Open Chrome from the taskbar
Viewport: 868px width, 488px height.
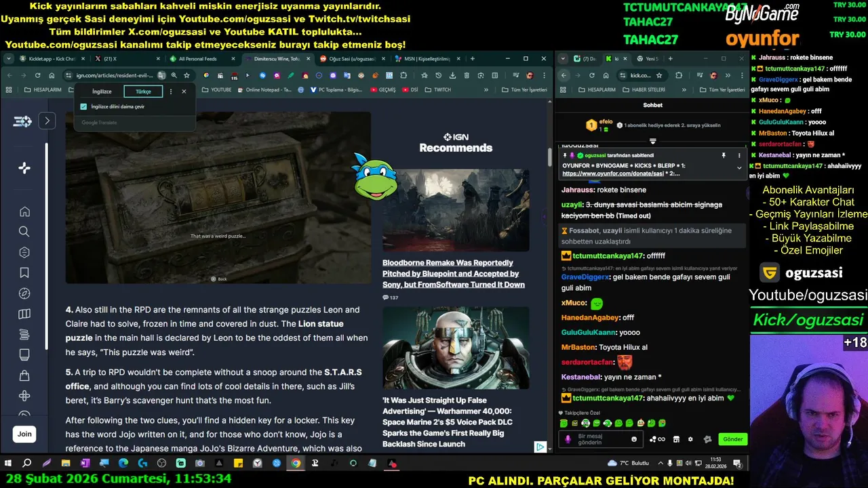click(x=296, y=464)
